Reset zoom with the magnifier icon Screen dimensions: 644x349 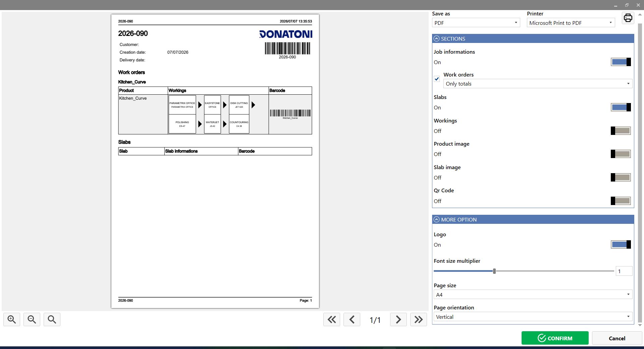[52, 319]
